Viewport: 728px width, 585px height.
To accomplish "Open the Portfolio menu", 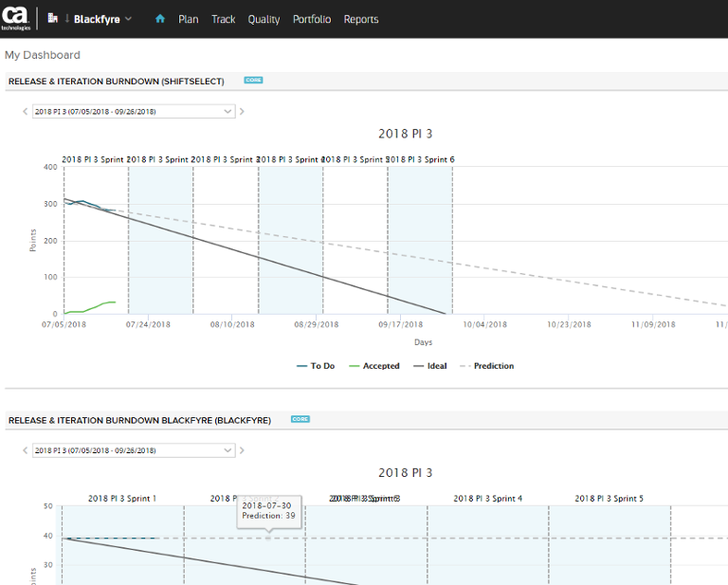I will click(312, 19).
